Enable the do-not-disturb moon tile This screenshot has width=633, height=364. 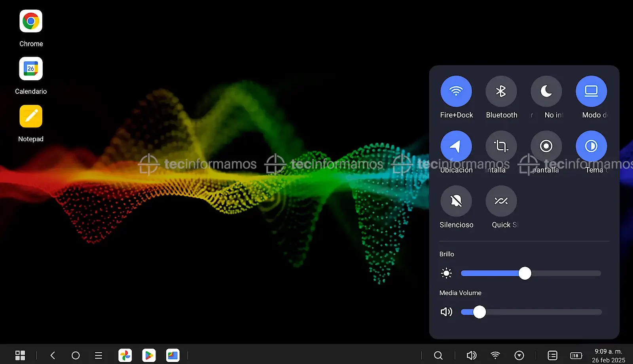[546, 91]
